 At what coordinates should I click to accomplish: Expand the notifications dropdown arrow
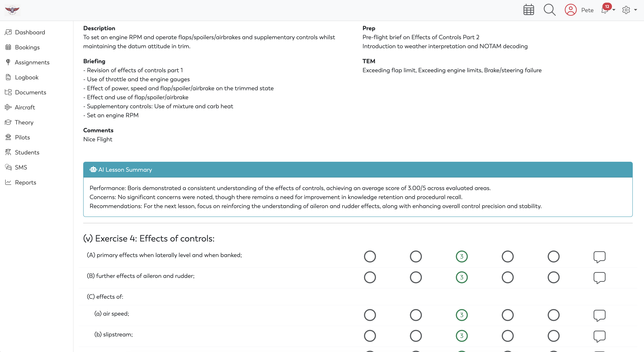pos(614,10)
